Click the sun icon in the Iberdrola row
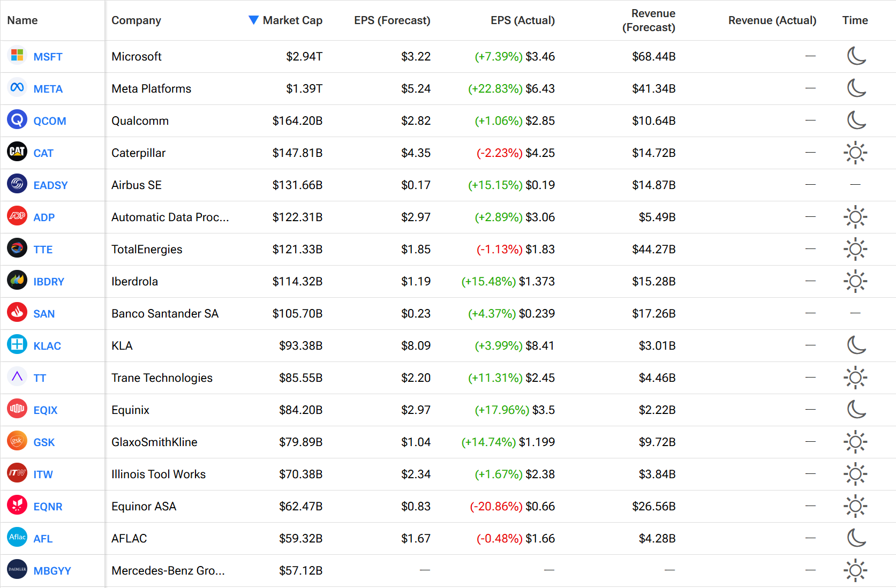896x588 pixels. (855, 281)
